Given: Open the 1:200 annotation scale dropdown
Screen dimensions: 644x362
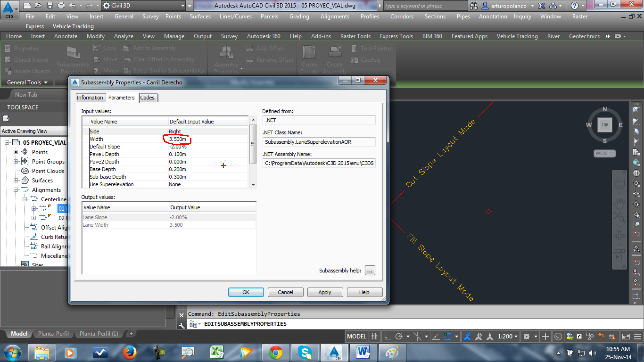Looking at the screenshot, I should (x=508, y=337).
